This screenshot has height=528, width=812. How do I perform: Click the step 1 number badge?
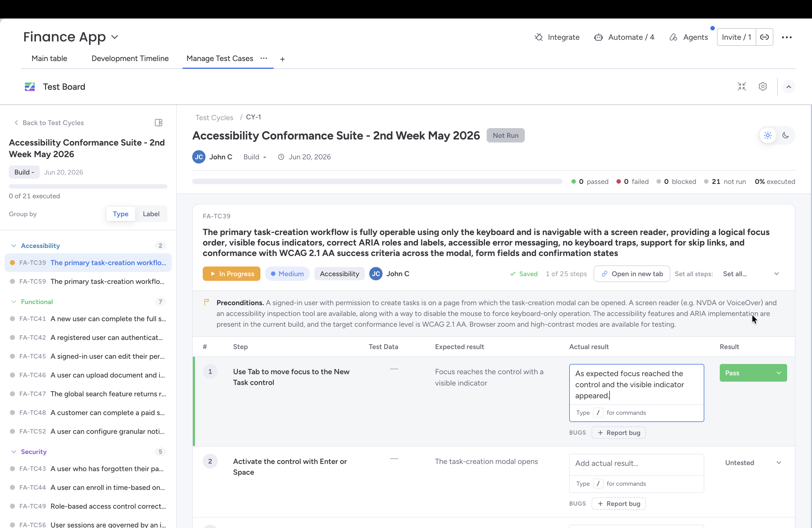coord(210,371)
